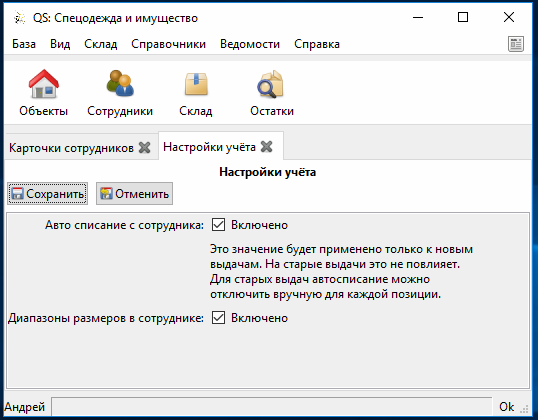Switch to Карточки сотрудников tab
538x420 pixels.
pos(71,148)
